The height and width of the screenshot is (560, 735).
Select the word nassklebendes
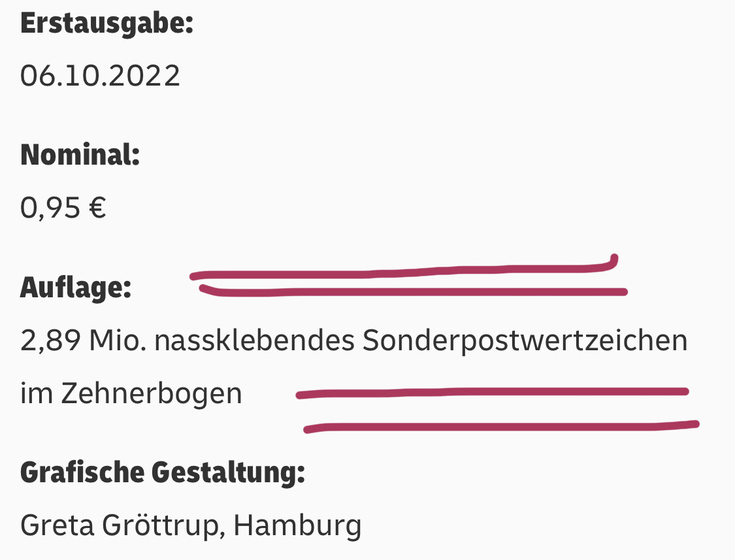tap(255, 341)
